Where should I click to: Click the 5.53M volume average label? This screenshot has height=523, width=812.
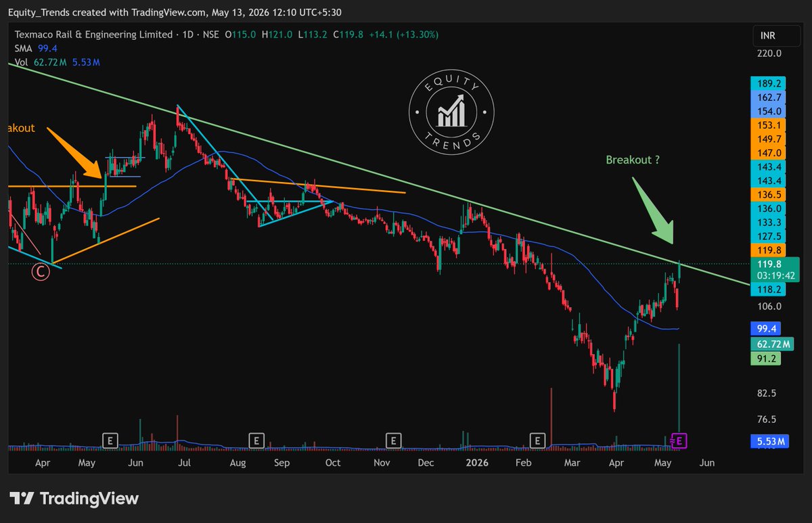pos(770,442)
